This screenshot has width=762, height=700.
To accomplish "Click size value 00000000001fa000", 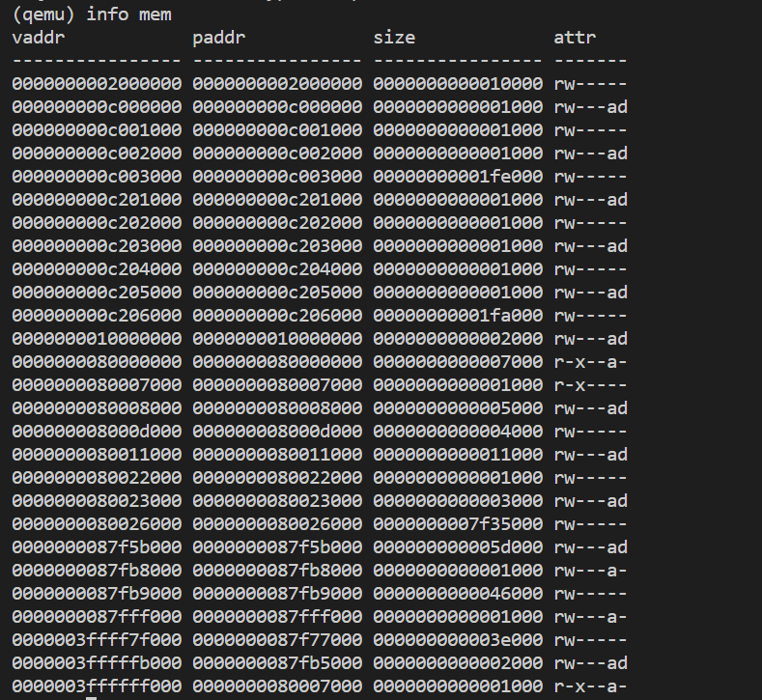I will [x=458, y=316].
